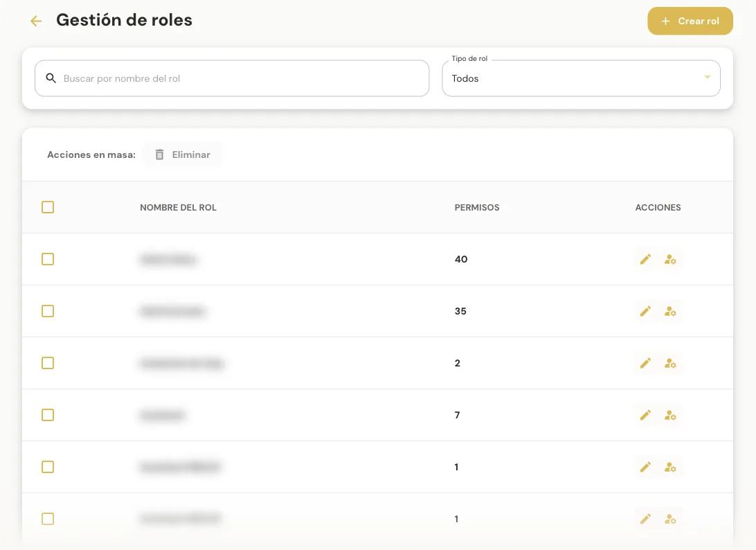Click the Crear rol button

coord(690,21)
